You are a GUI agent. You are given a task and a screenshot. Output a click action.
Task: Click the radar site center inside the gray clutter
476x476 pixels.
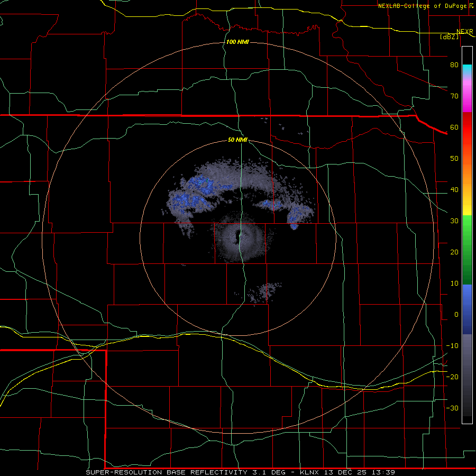237,238
